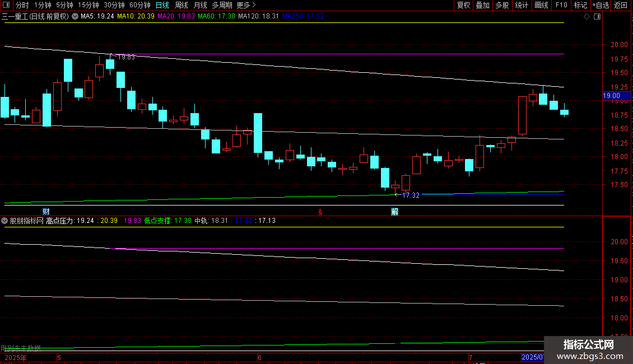Switch to the 月线 monthly chart
Image resolution: width=633 pixels, height=364 pixels.
tap(200, 5)
